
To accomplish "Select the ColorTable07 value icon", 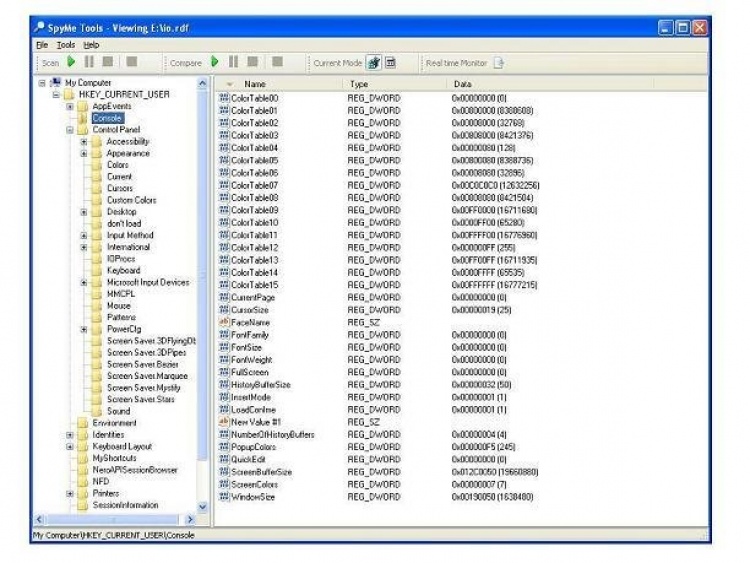I will coord(224,185).
